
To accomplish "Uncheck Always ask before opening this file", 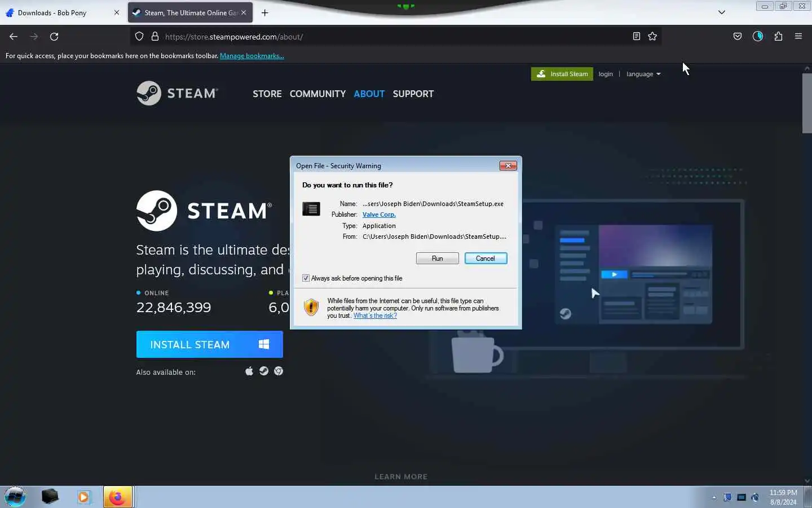I will 306,278.
